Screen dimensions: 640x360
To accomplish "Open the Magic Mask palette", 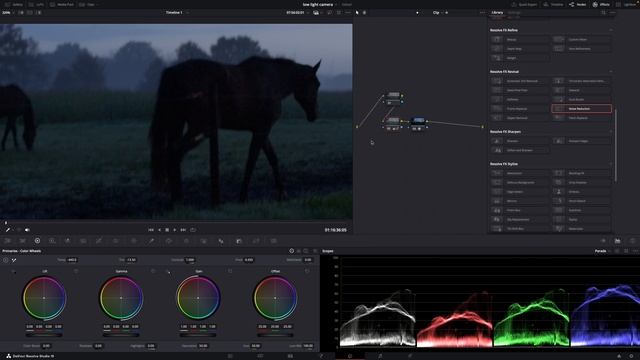I will point(204,241).
